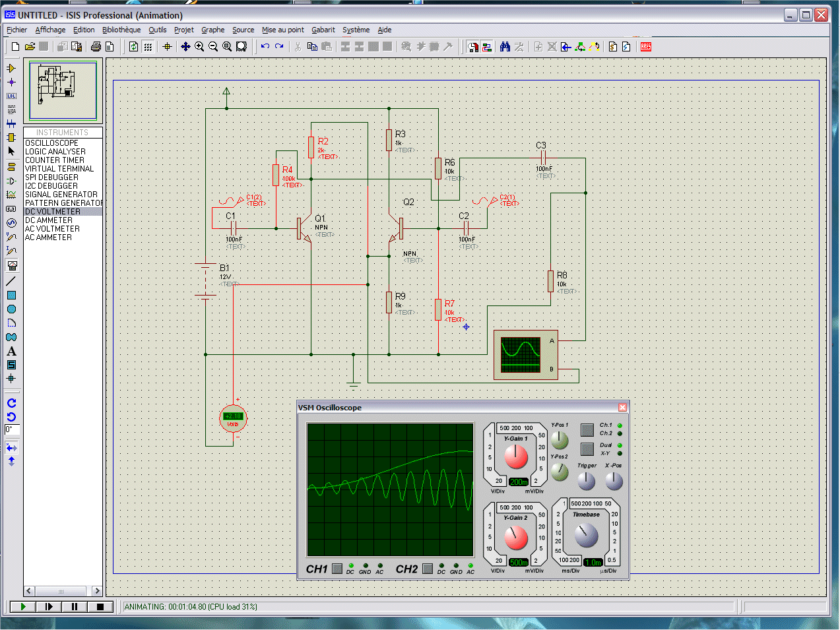
Task: Toggle the Ch.1/Ch.2 trigger source switch
Action: [587, 429]
